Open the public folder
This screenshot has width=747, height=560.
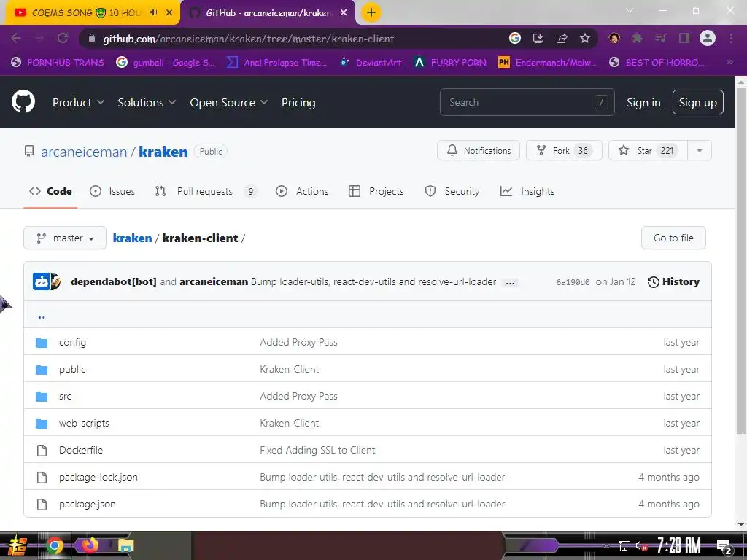coord(72,369)
